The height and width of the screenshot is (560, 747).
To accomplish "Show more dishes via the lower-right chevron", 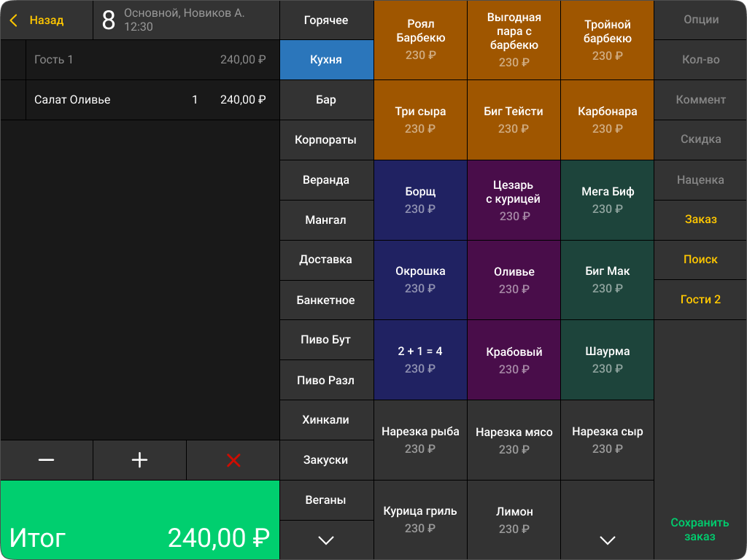I will point(606,540).
